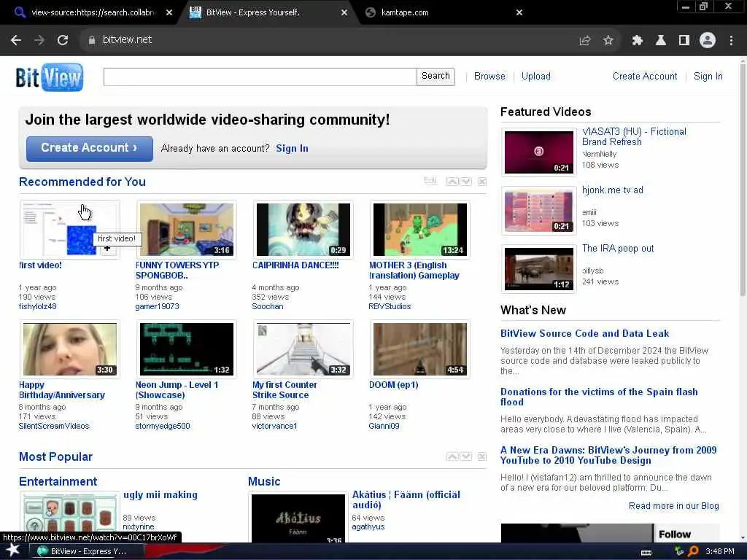Click 'ugly mii making' video title
Image resolution: width=747 pixels, height=560 pixels.
[x=160, y=495]
